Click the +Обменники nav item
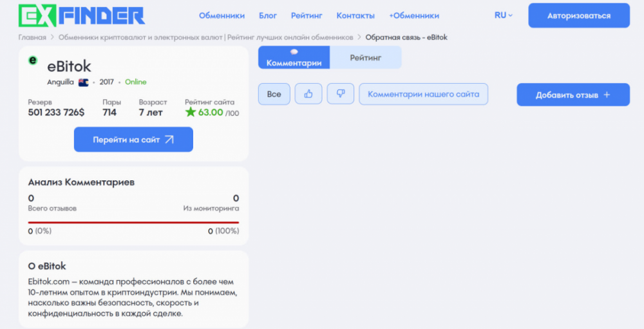 pos(414,15)
